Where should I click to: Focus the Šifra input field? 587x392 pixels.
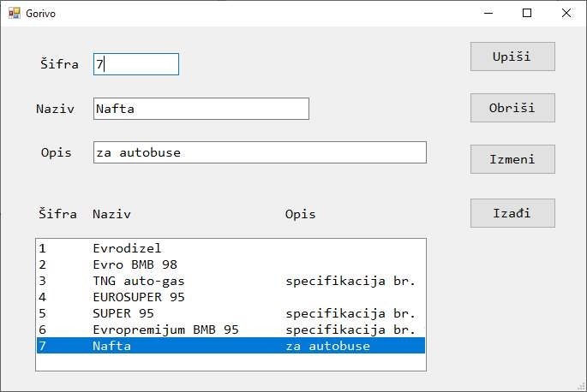[135, 64]
